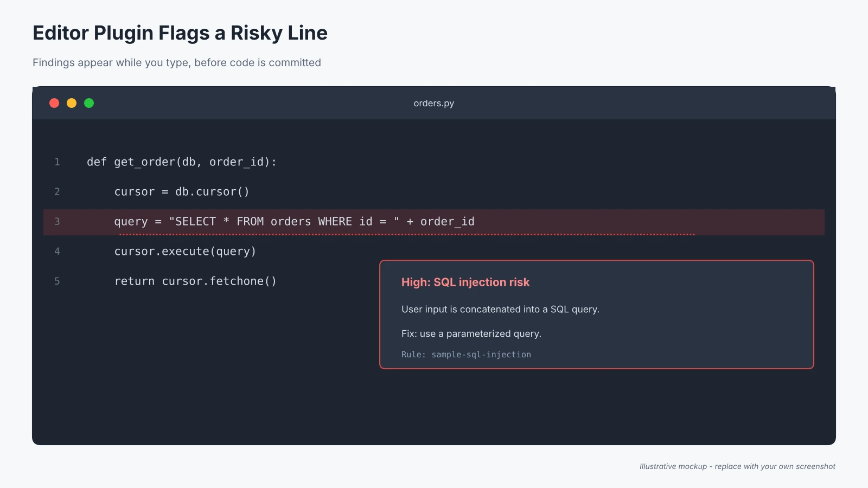This screenshot has height=488, width=868.
Task: Click the red close dot in editor window
Action: tap(54, 103)
